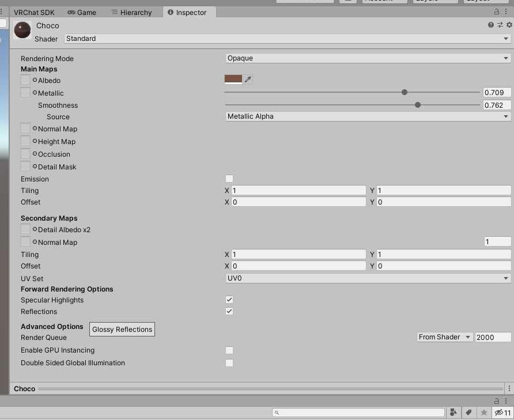Click the material preset sliders icon
The image size is (514, 420).
coord(500,25)
